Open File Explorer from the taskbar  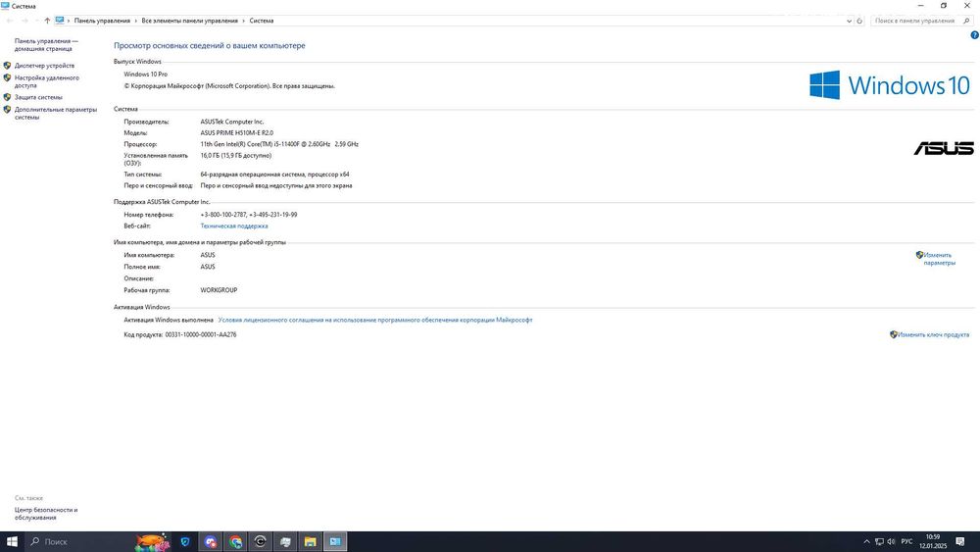pos(311,541)
